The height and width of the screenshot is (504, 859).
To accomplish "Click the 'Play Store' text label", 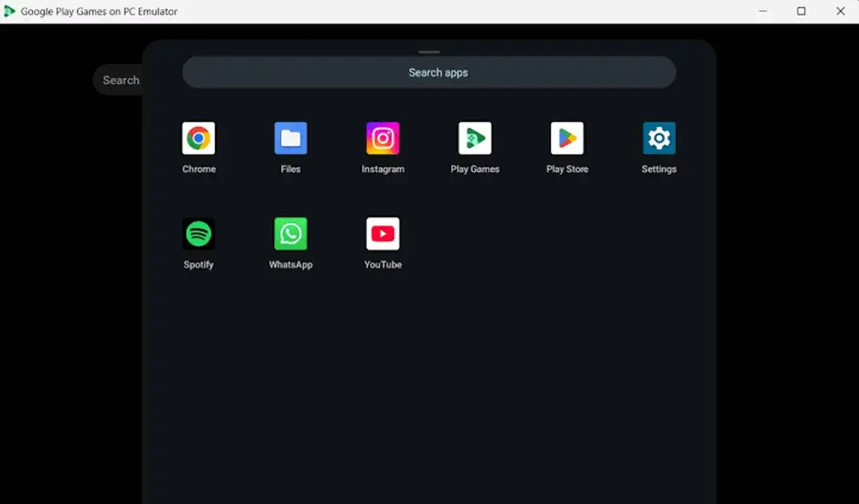I will click(567, 169).
